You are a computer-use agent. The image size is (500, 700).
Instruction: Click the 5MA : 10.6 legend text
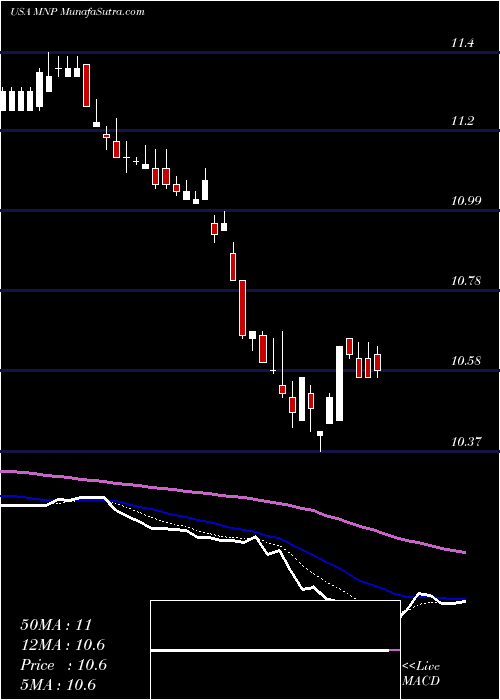click(x=58, y=685)
